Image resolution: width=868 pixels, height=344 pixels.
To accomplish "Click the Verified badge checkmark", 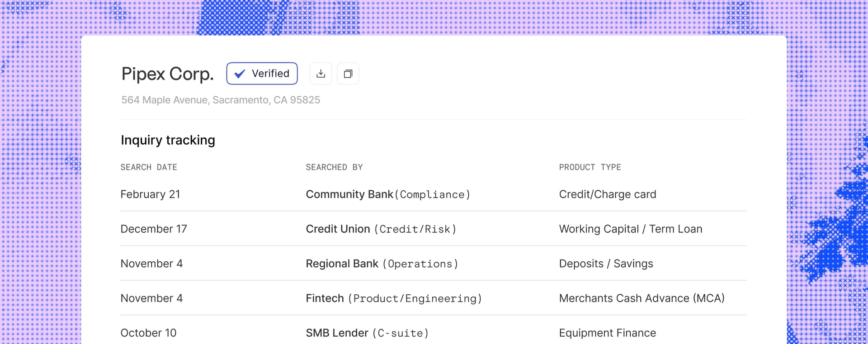I will point(240,74).
